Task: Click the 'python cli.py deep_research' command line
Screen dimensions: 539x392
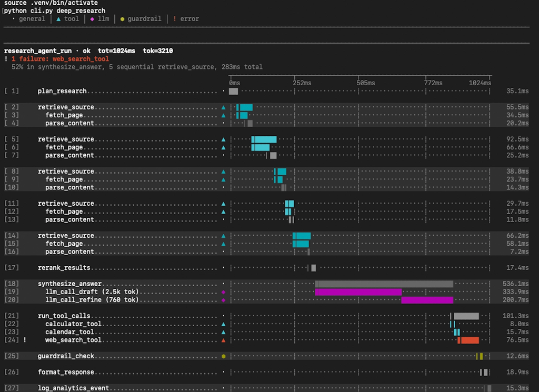Action: tap(55, 11)
